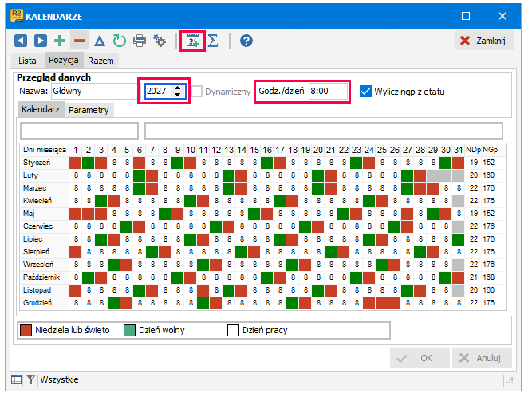Click Październik NGp value 168
Screen dimensions: 532x401
[x=489, y=277]
